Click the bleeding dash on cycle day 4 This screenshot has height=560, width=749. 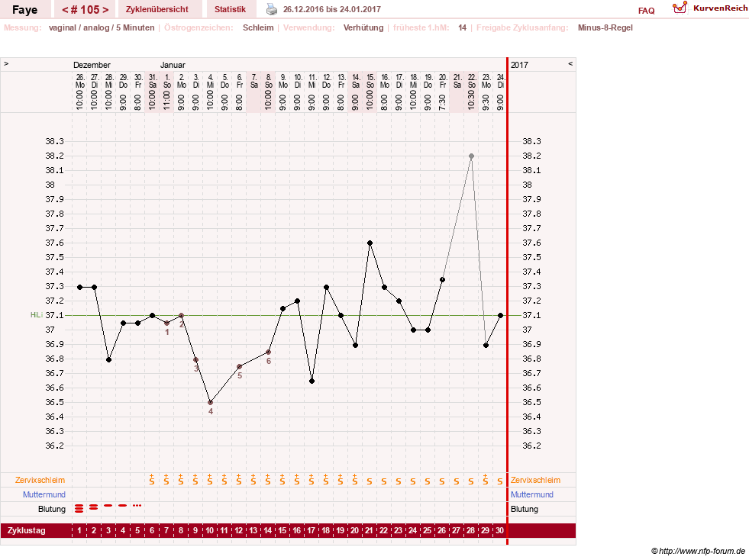click(x=123, y=505)
